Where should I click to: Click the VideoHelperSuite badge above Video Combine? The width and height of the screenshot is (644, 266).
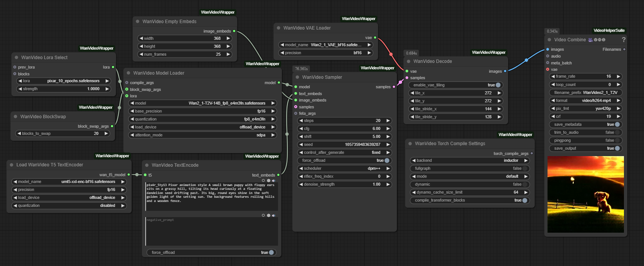(609, 31)
